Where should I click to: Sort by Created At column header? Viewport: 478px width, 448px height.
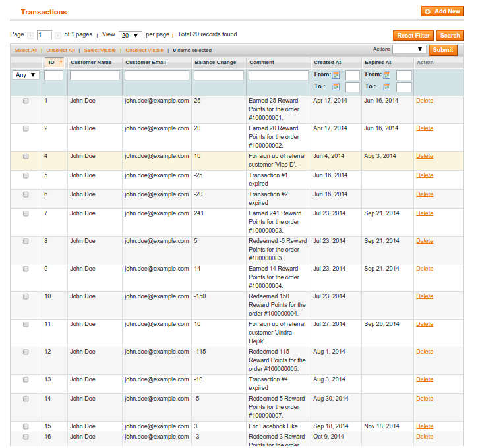pyautogui.click(x=328, y=63)
